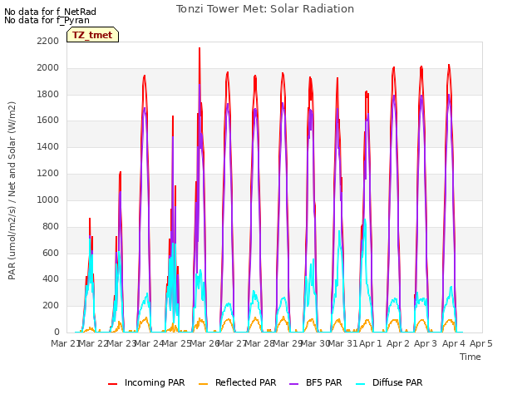Click the Mar 22 x-axis date label

[93, 343]
